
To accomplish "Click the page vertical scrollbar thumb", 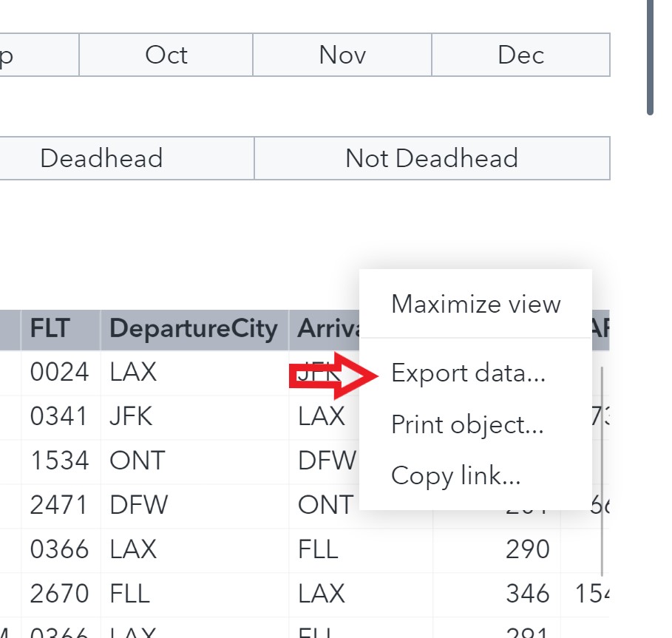I will pyautogui.click(x=650, y=55).
